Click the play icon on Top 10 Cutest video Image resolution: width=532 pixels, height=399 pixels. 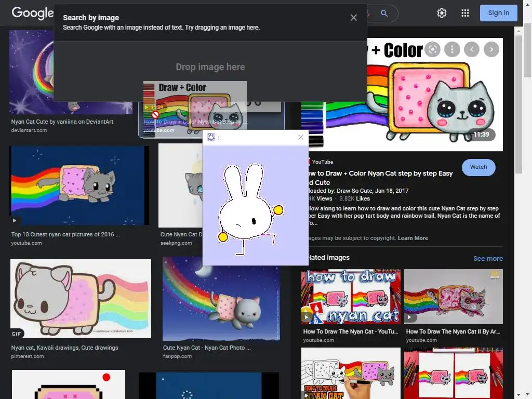coord(14,220)
